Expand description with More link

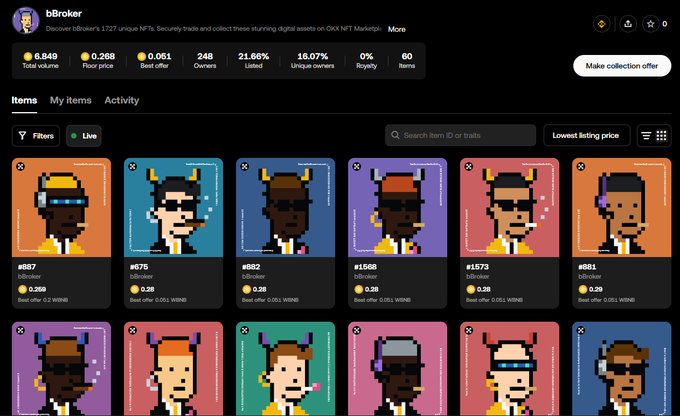(396, 29)
